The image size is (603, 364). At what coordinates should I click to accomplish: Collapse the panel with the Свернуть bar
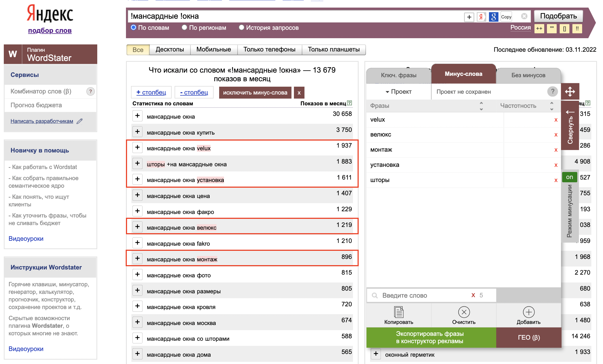(x=570, y=125)
